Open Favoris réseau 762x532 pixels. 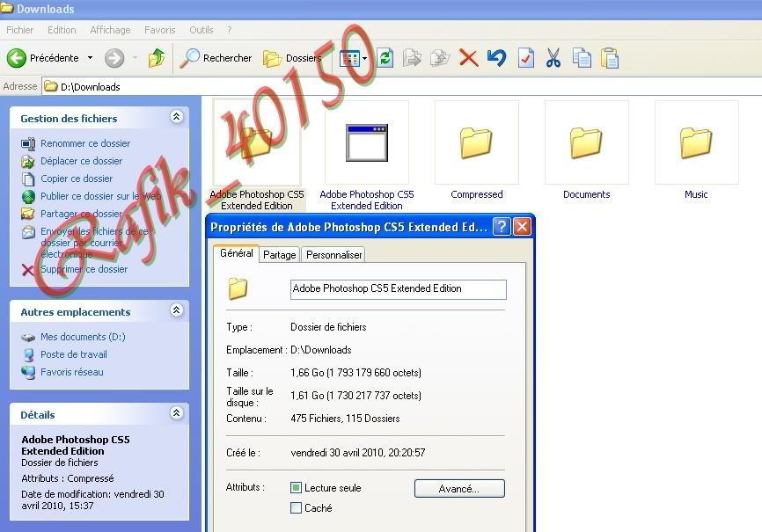[72, 372]
